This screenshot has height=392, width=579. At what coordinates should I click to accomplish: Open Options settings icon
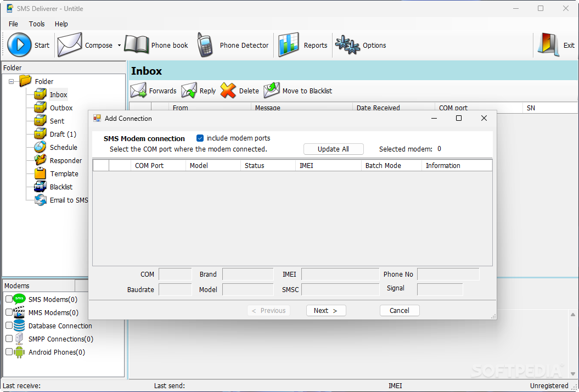[x=347, y=44]
